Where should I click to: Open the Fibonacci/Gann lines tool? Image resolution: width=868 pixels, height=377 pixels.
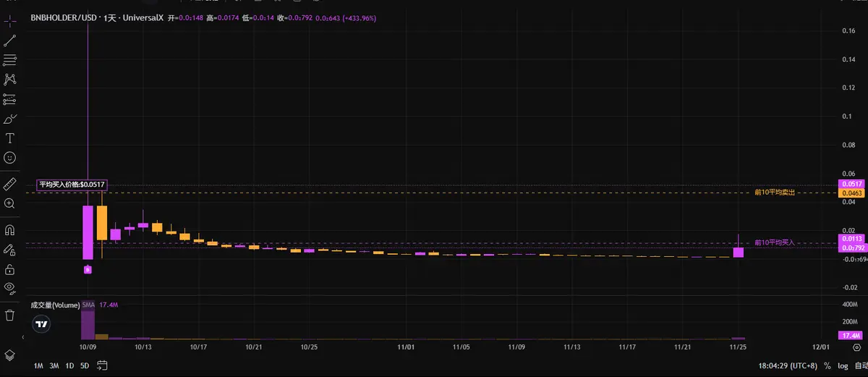point(10,60)
